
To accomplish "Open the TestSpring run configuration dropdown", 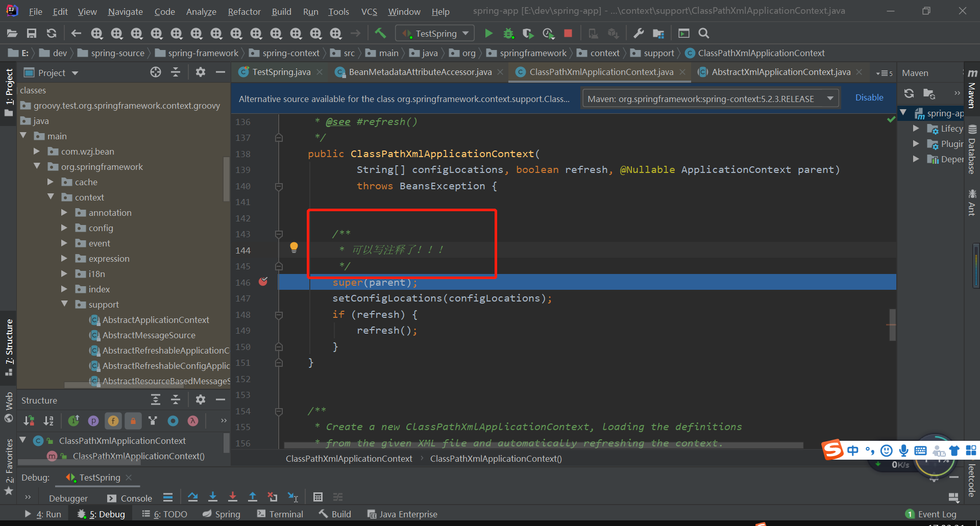I will click(435, 33).
